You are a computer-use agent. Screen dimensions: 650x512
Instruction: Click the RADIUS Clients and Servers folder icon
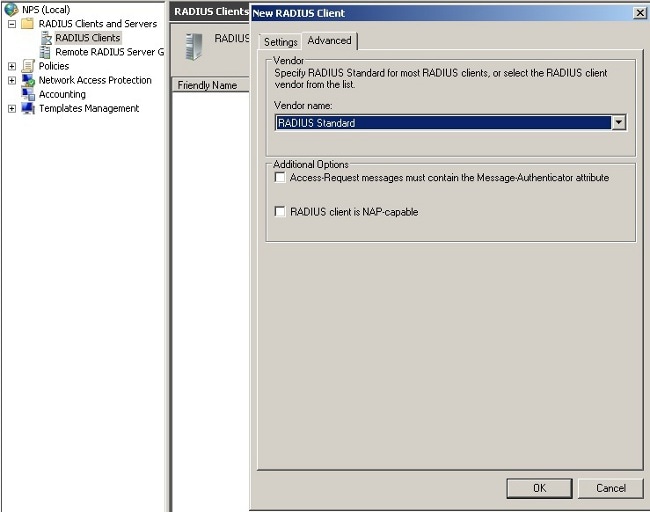28,24
